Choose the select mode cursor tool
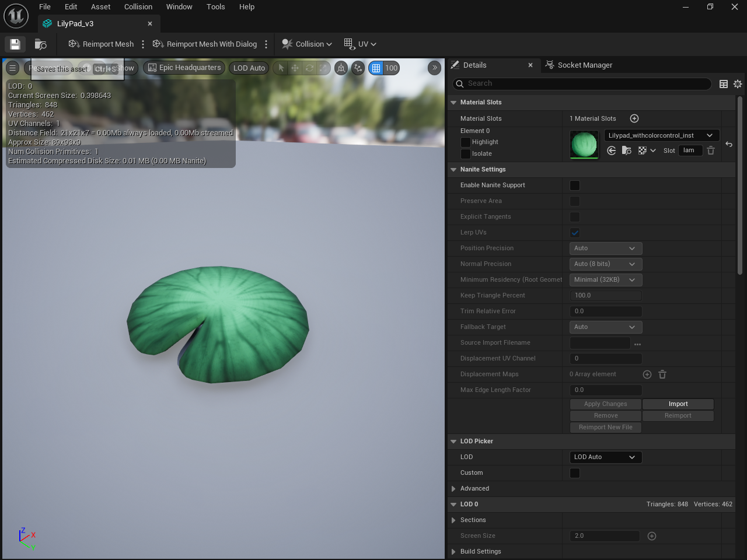 (x=281, y=68)
